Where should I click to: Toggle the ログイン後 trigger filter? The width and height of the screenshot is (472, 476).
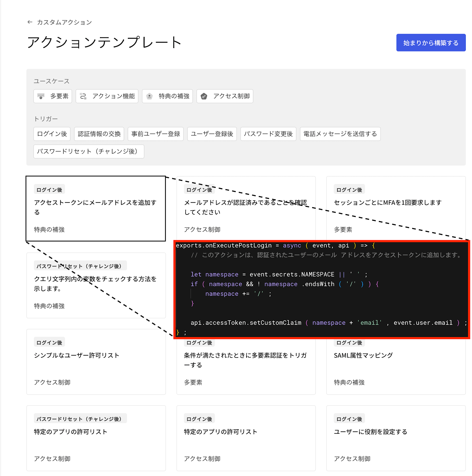point(52,134)
